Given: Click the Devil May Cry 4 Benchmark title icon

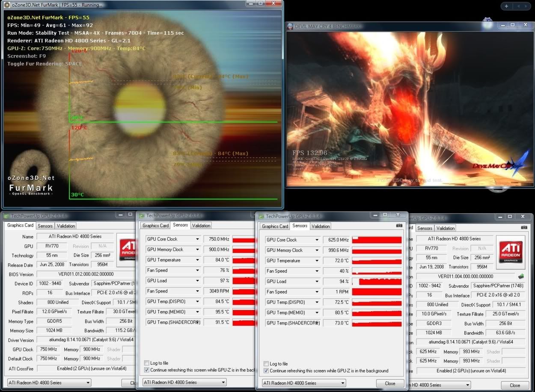Looking at the screenshot, I should tap(289, 26).
